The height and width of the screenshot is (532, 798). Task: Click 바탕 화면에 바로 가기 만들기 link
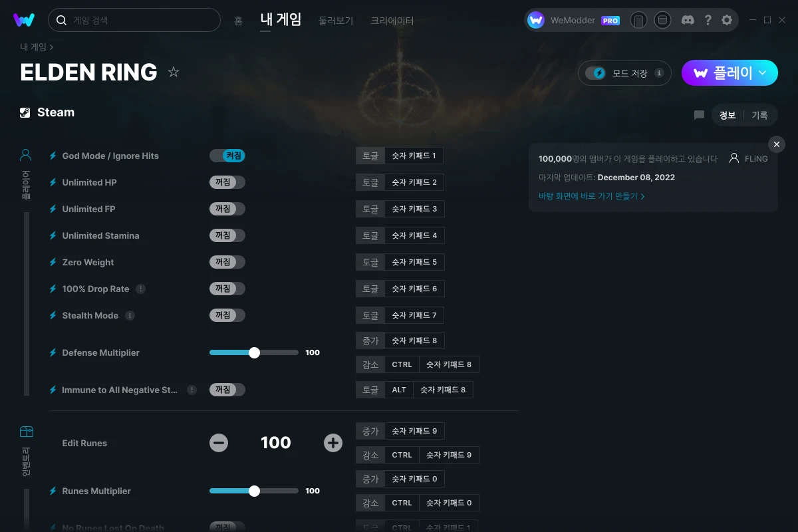coord(591,196)
